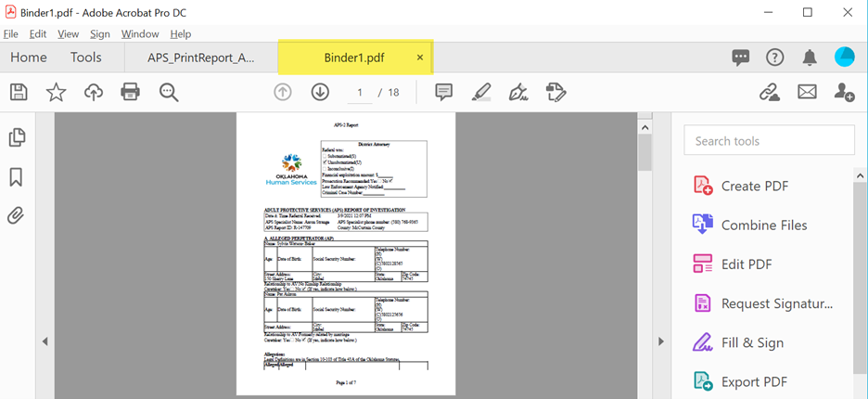This screenshot has height=399, width=868.
Task: Maximize the Acrobat window
Action: (x=808, y=12)
